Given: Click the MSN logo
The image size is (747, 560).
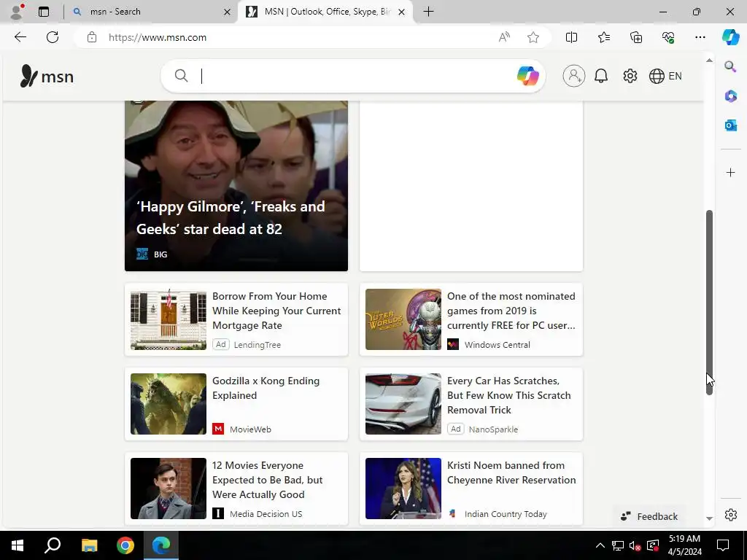Looking at the screenshot, I should [x=47, y=76].
